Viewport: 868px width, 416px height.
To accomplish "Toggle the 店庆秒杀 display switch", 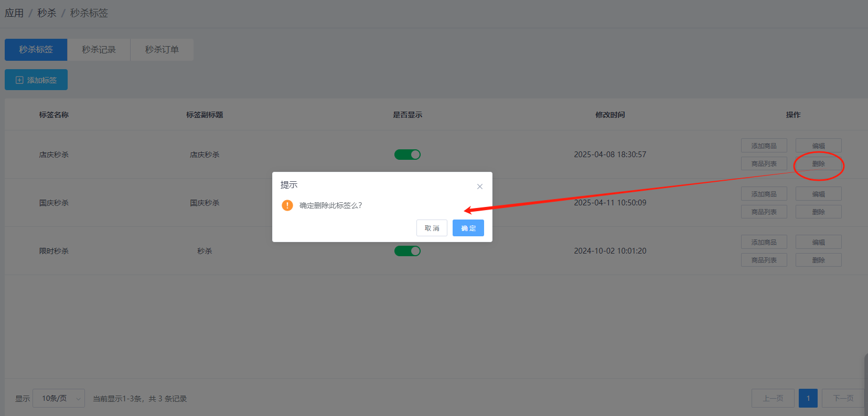I will click(x=408, y=155).
